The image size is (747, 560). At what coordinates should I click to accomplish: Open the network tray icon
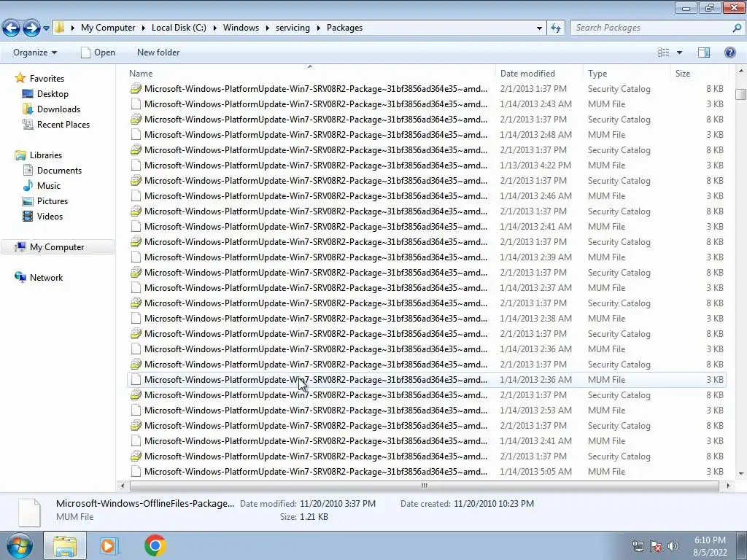[x=638, y=546]
